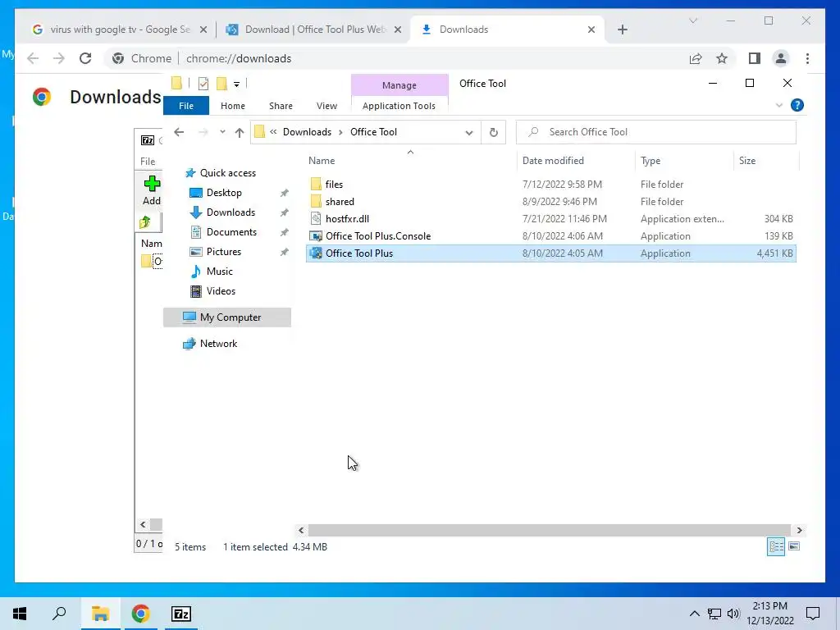Viewport: 840px width, 630px height.
Task: Expand the address bar history dropdown
Action: 468,132
